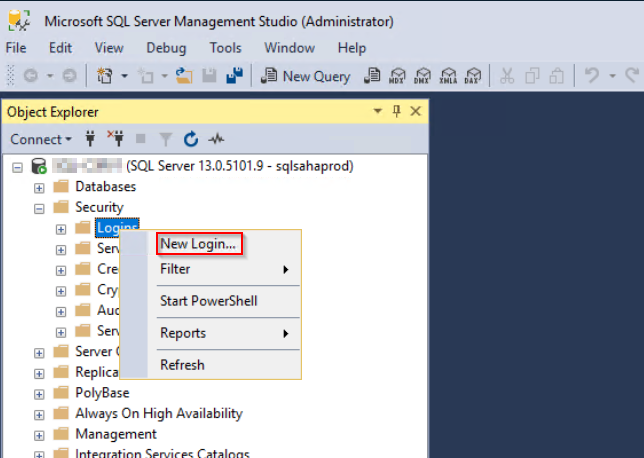Viewport: 644px width, 458px height.
Task: Click the Save icon in toolbar
Action: tap(209, 76)
